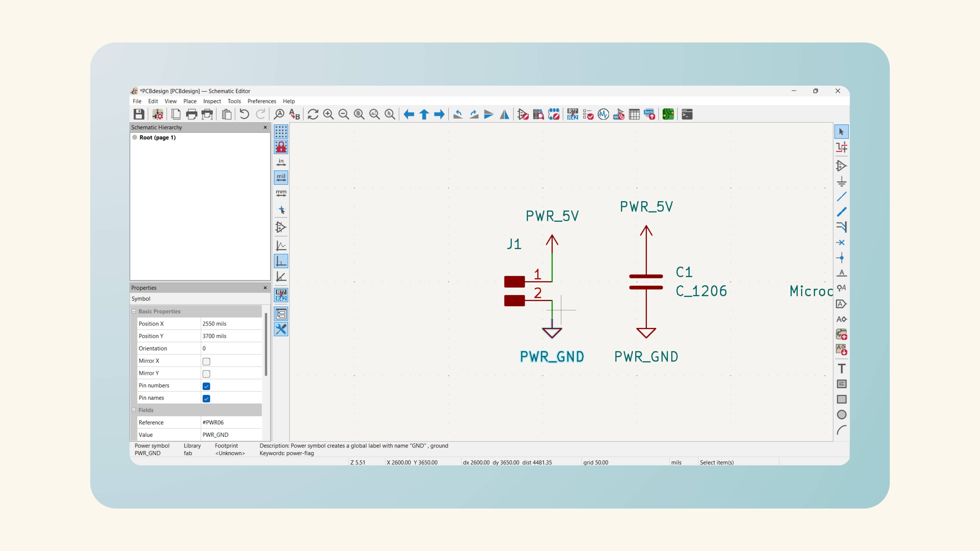Toggle hidden pins display

pyautogui.click(x=281, y=227)
